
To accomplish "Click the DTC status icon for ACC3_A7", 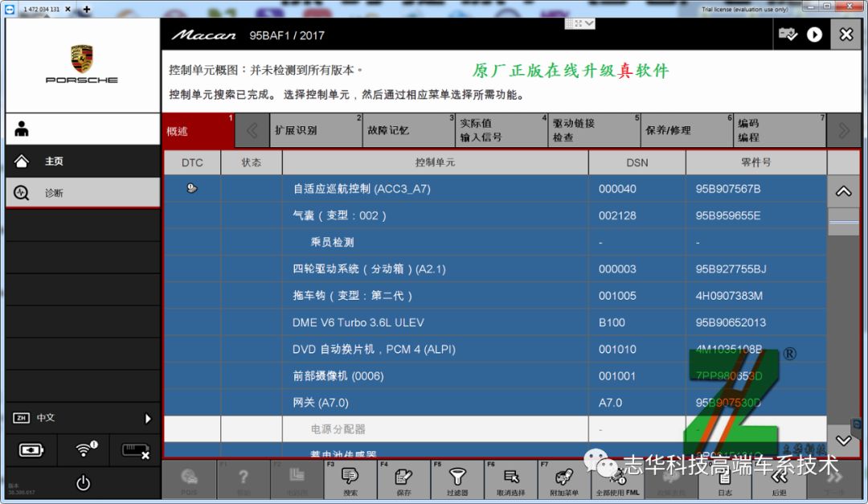I will pyautogui.click(x=192, y=188).
